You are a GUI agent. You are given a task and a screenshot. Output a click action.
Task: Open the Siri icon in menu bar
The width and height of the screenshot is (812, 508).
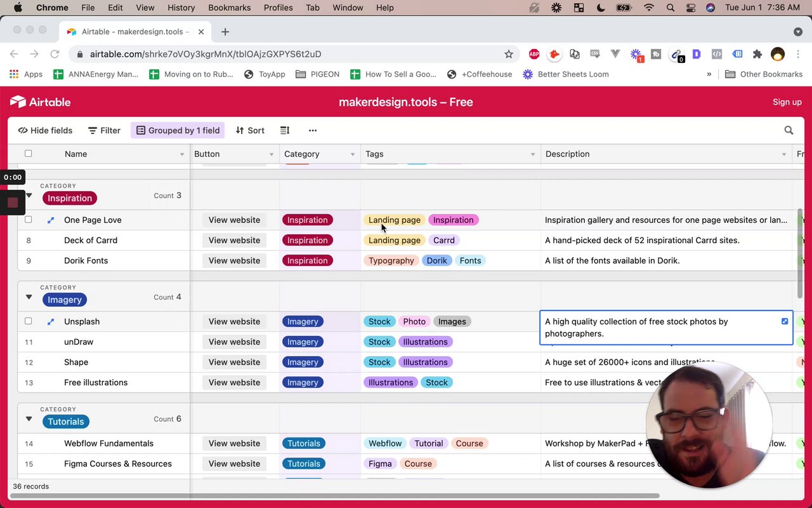710,8
